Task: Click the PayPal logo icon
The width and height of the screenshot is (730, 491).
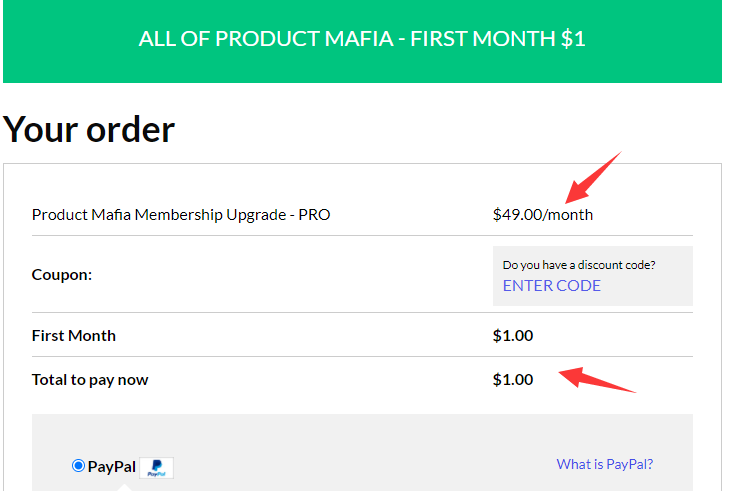Action: (x=156, y=467)
